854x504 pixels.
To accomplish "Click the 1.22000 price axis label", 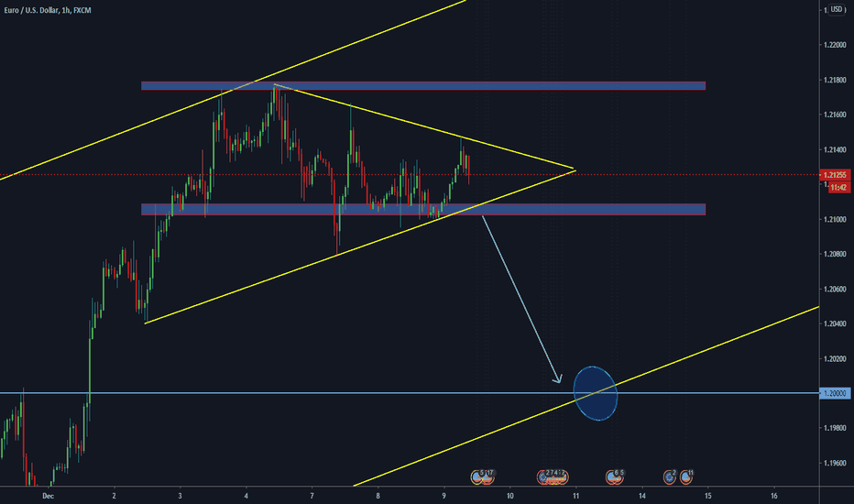I will (x=835, y=45).
